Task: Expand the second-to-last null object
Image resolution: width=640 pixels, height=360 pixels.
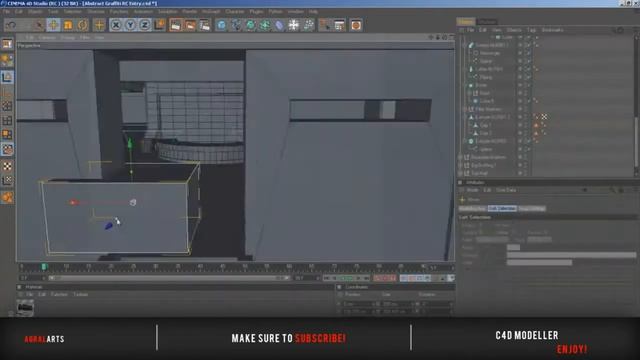Action: [x=460, y=165]
